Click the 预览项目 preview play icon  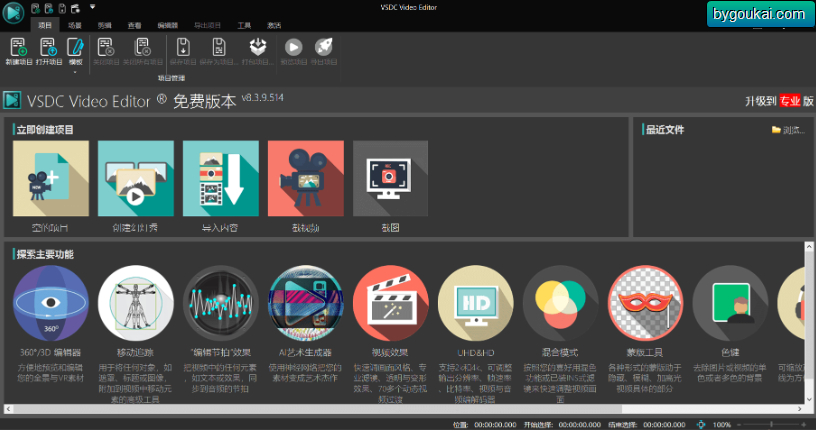tap(294, 47)
